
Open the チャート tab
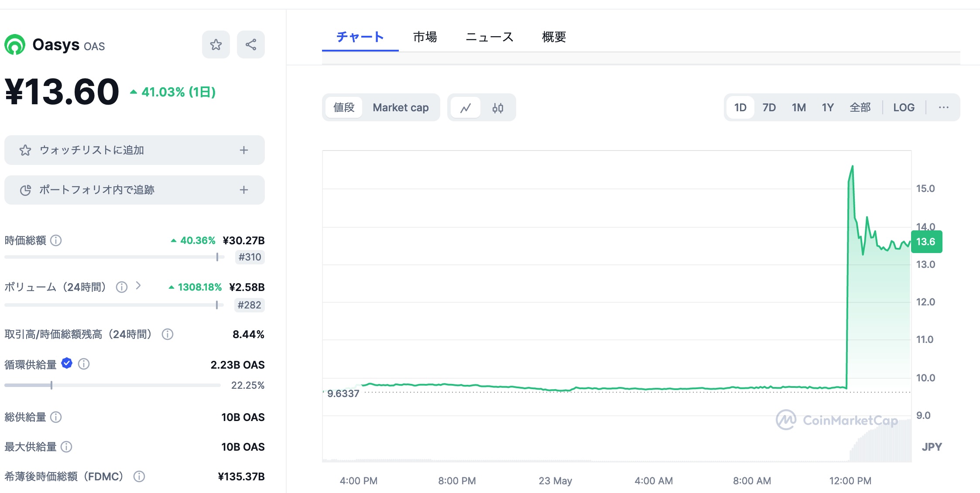click(360, 37)
